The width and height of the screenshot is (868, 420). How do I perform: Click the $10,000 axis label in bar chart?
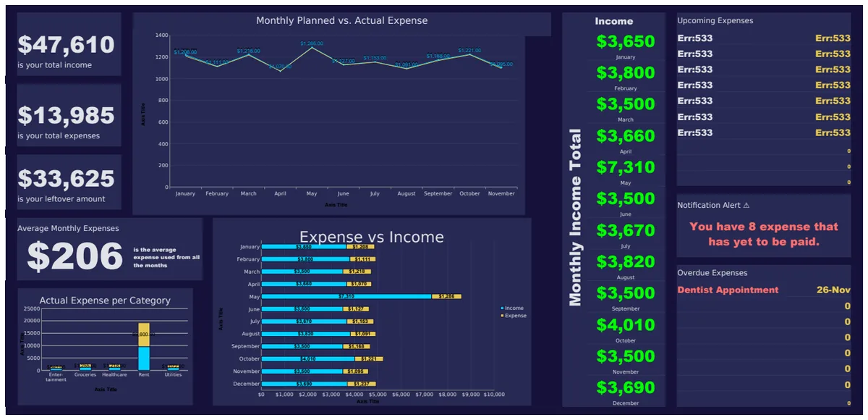(493, 395)
